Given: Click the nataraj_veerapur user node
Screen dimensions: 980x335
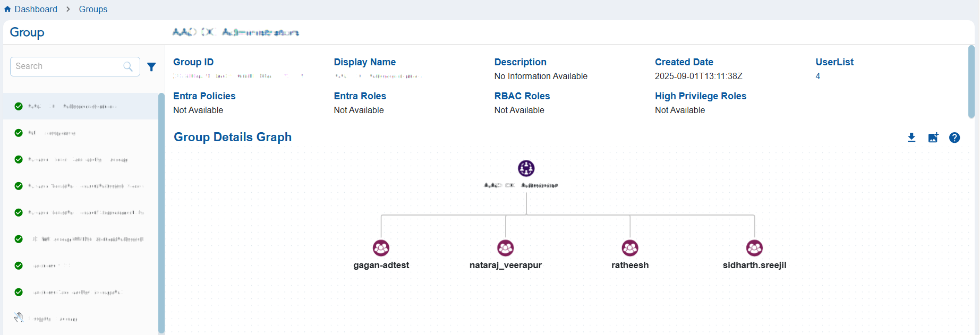Looking at the screenshot, I should (505, 248).
